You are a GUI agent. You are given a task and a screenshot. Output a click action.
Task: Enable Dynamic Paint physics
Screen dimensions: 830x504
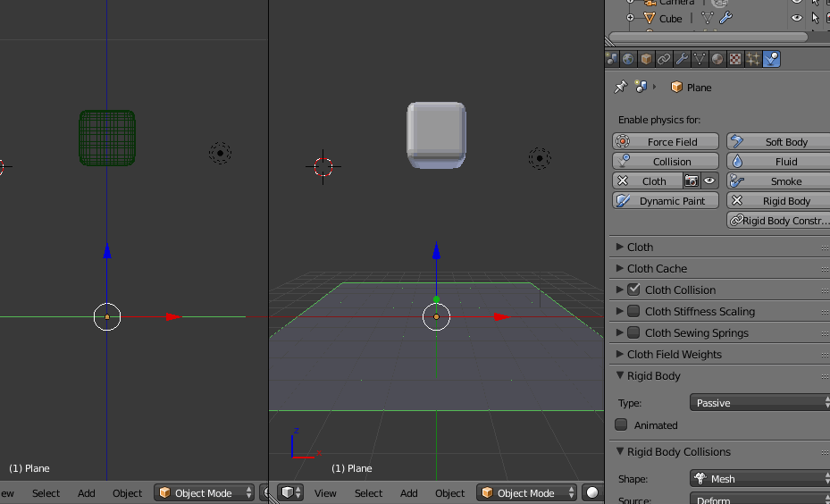coord(666,201)
